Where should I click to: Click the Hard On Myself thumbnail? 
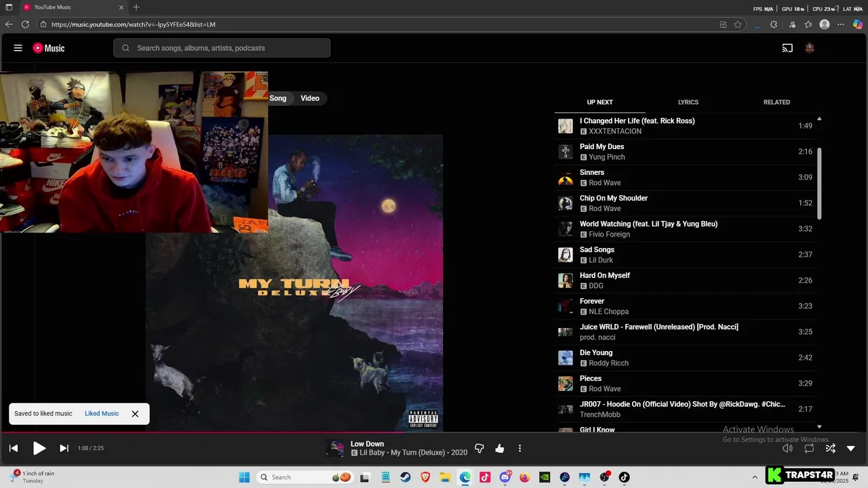point(566,281)
